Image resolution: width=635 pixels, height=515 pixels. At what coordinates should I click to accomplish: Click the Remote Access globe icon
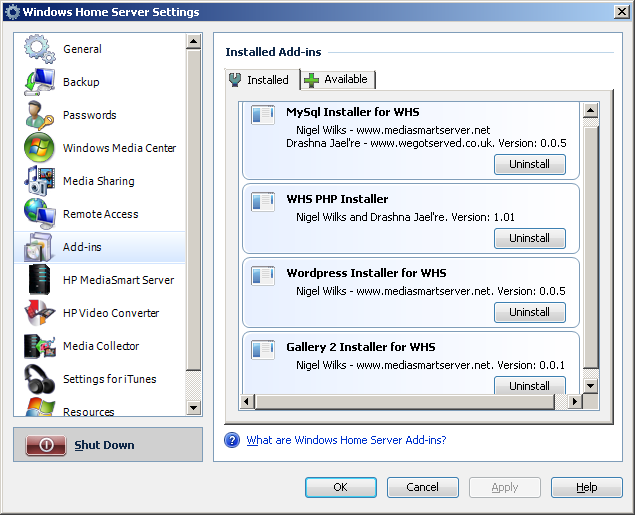[x=39, y=213]
